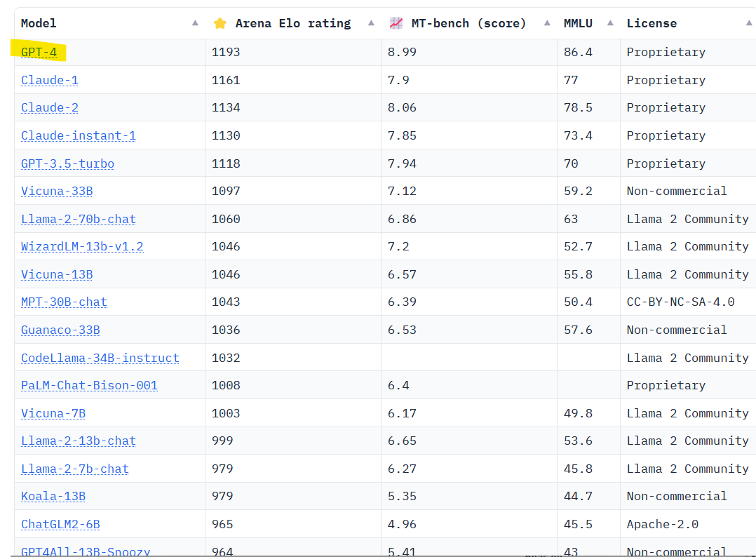
Task: Click the chart icon beside MT-bench header
Action: (396, 23)
